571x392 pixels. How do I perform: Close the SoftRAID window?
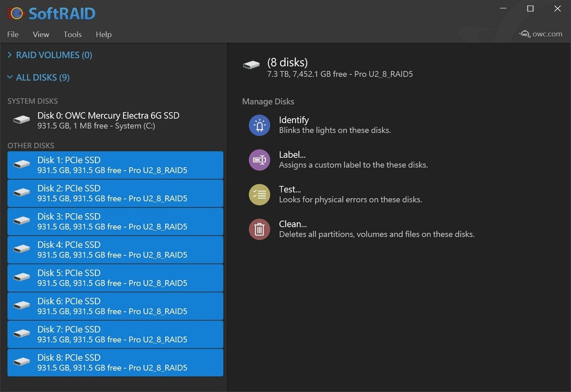click(558, 8)
